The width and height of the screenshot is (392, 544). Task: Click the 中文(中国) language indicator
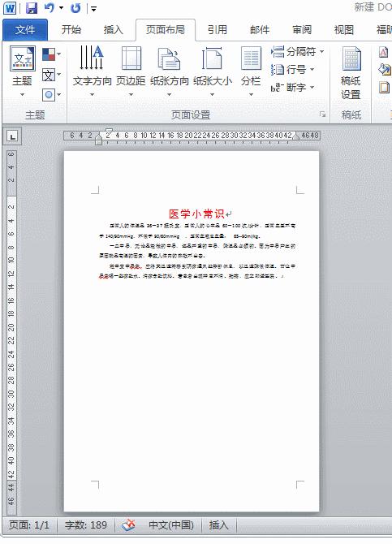(x=171, y=525)
